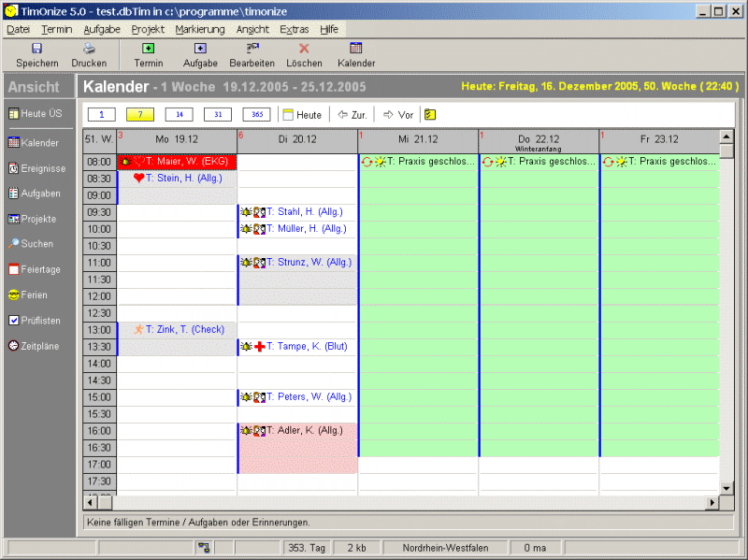Image resolution: width=748 pixels, height=560 pixels.
Task: Select appointment Tampe, K. (Blut)
Action: [x=297, y=346]
